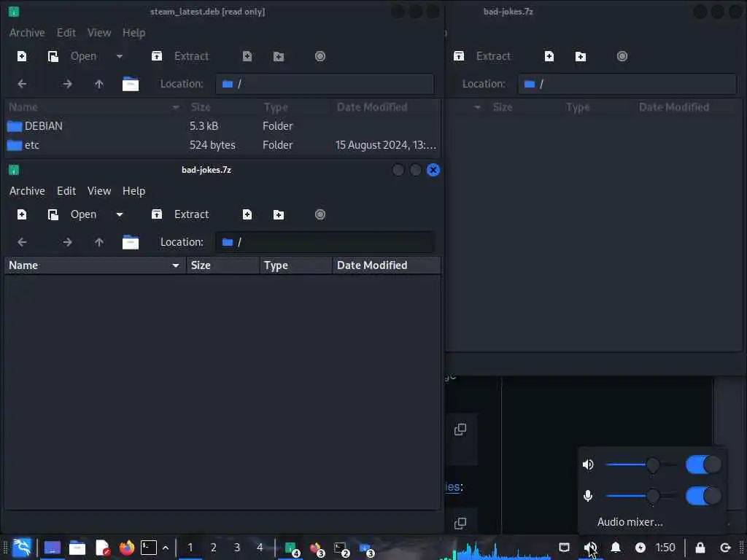Go back in steam_latest.deb window

tap(22, 85)
